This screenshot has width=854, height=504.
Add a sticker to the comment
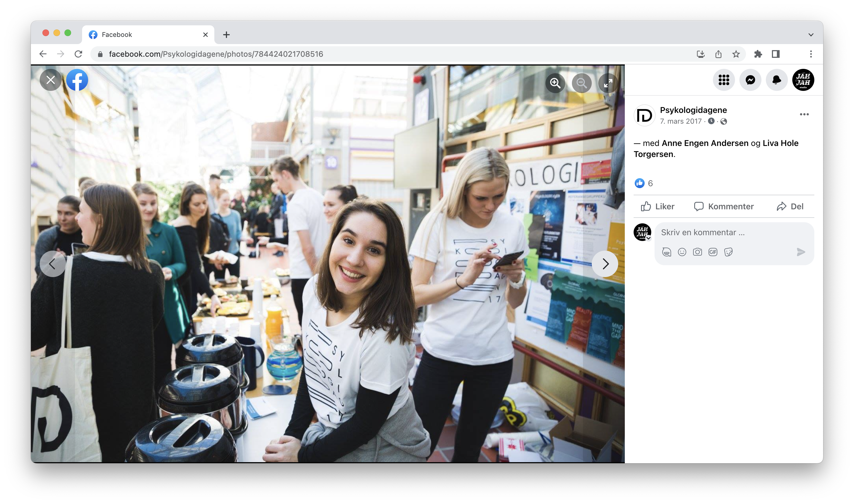(728, 252)
